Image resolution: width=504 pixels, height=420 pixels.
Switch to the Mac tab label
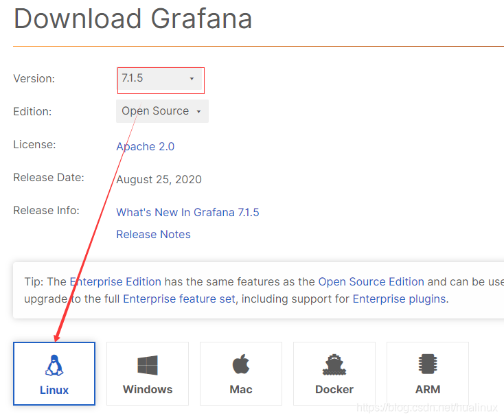[241, 390]
